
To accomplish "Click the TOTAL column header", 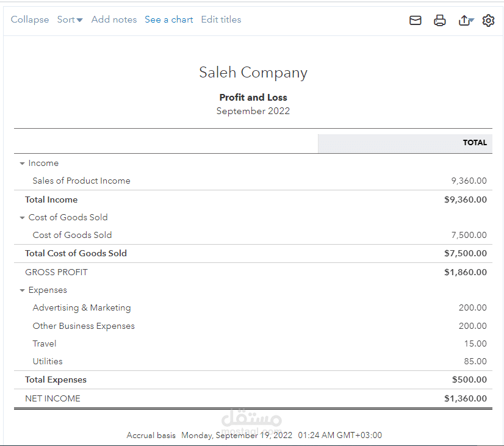I will [475, 143].
